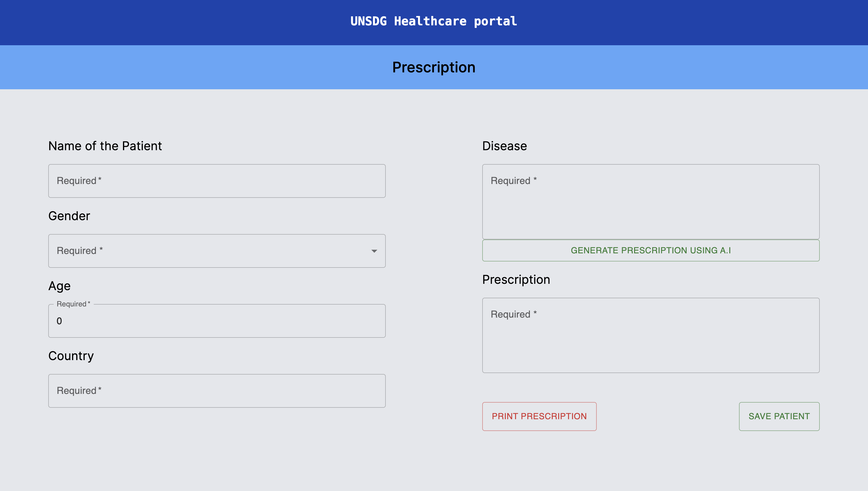
Task: Click the Gender label text
Action: (x=69, y=216)
